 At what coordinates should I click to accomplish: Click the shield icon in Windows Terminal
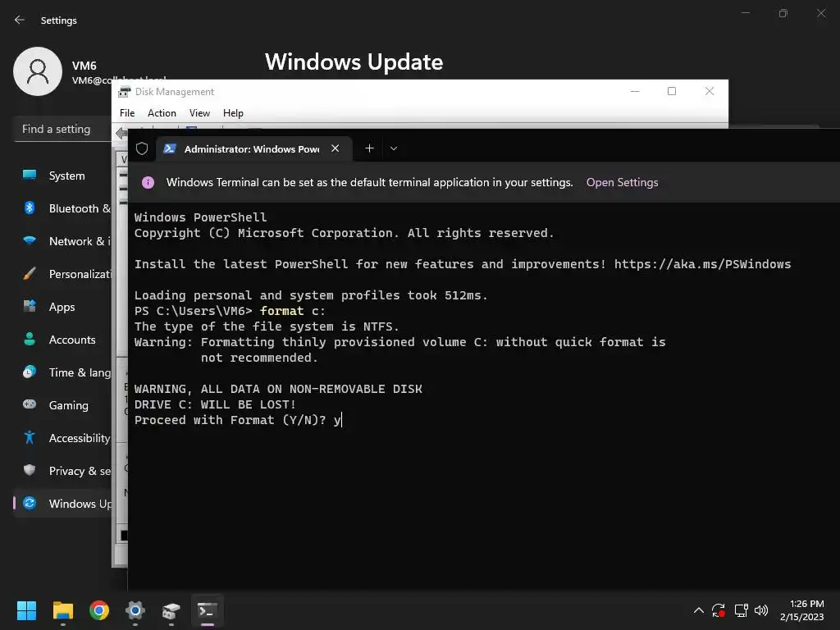(141, 148)
